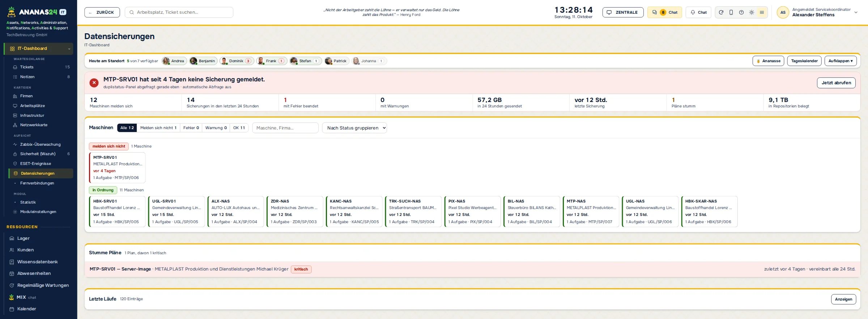
Task: Filter machines by 'Melden sich nicht 1'
Action: tap(158, 128)
